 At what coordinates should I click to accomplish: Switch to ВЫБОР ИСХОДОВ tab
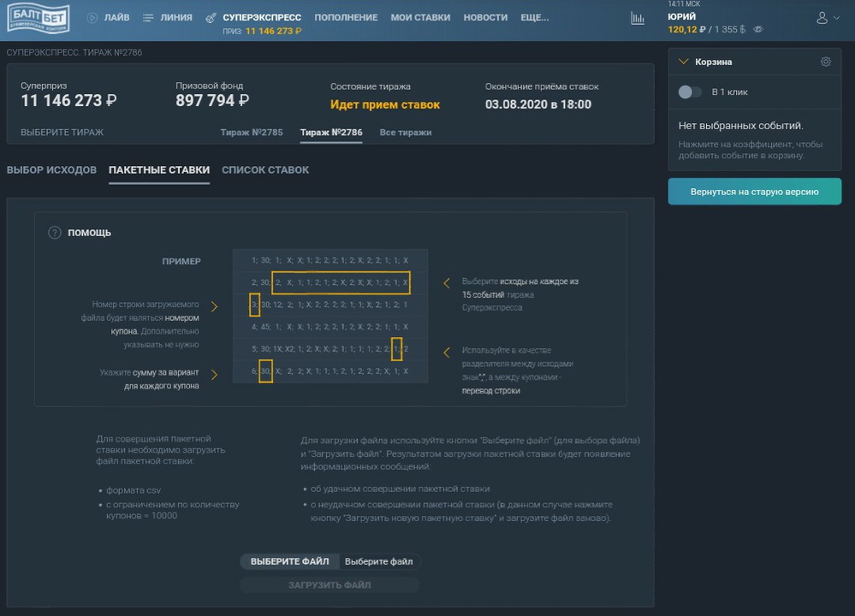click(x=51, y=170)
